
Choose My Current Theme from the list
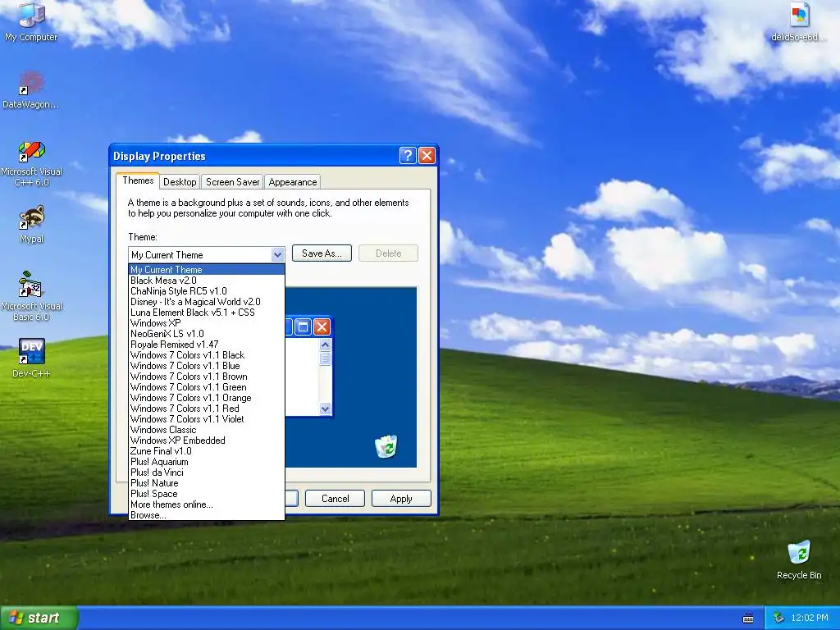point(207,269)
